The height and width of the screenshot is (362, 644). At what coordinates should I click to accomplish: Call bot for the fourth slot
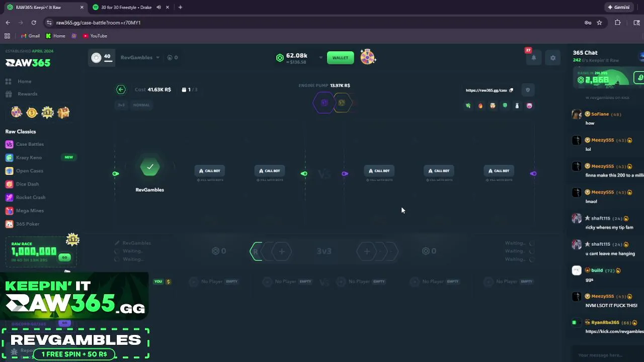(x=379, y=171)
